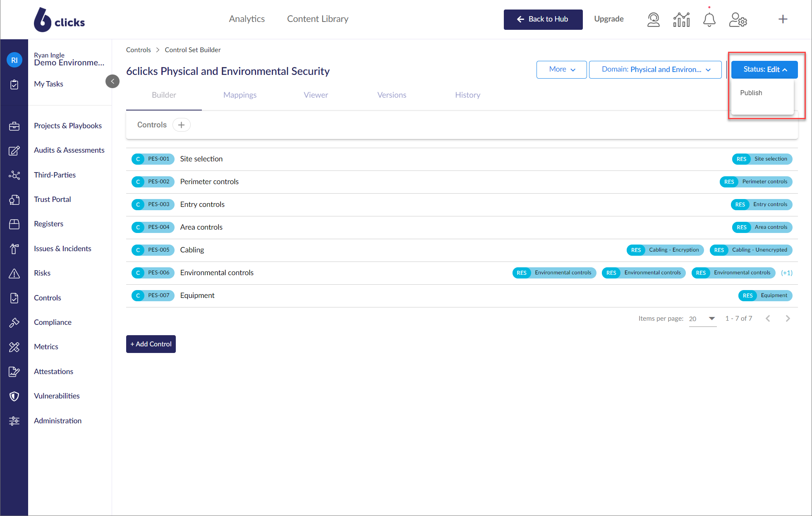The image size is (812, 516).
Task: Open Analytics in the top navigation
Action: coord(247,19)
